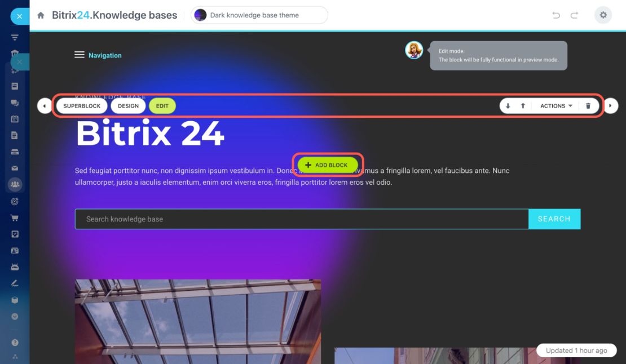The image size is (626, 364).
Task: Open the tasks checkmark sidebar icon
Action: (15, 234)
